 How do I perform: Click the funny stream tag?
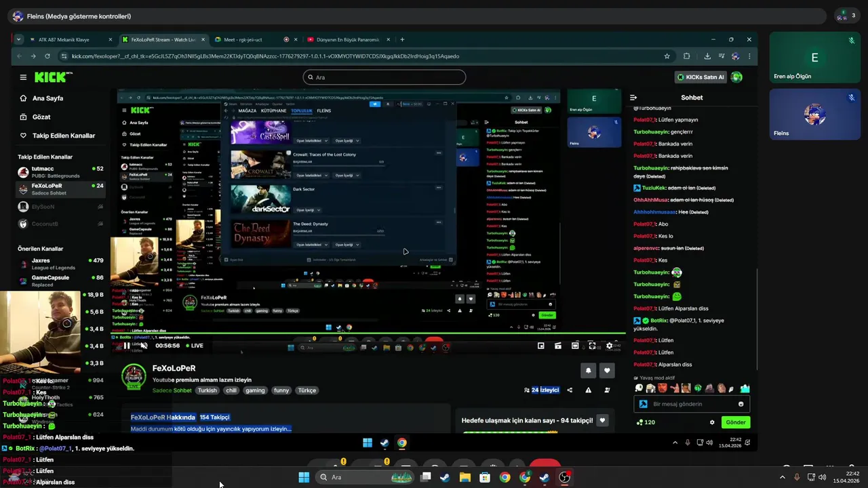tap(281, 390)
